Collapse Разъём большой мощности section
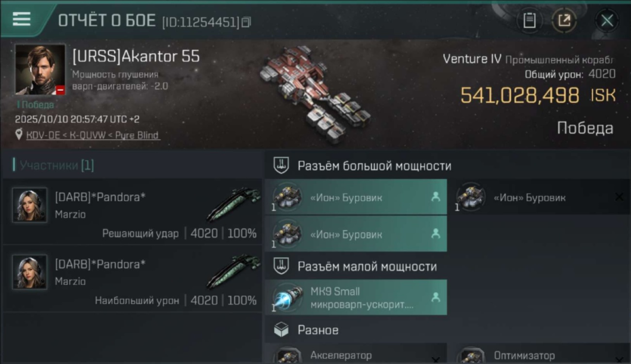The image size is (631, 364). tap(448, 165)
